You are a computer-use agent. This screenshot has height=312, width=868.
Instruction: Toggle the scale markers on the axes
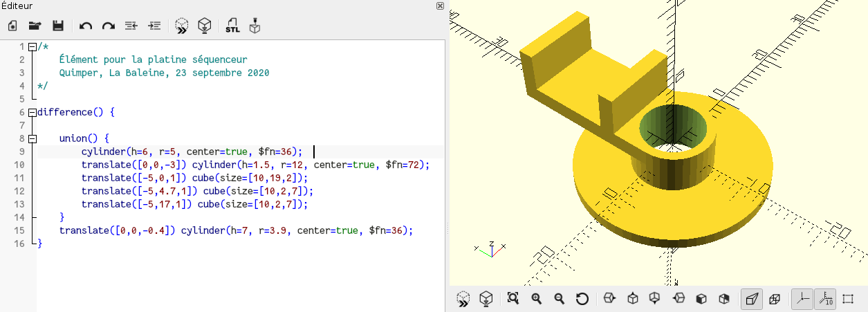824,299
